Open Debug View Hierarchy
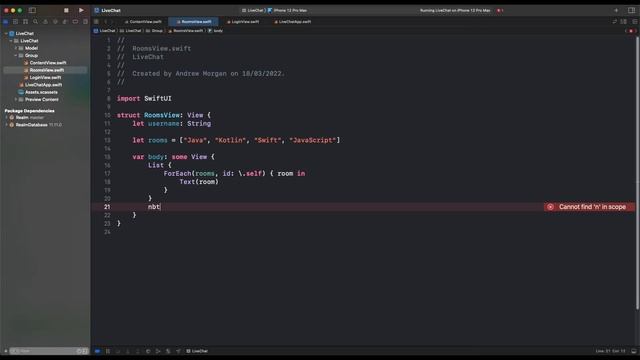Image resolution: width=640 pixels, height=360 pixels. pyautogui.click(x=148, y=351)
